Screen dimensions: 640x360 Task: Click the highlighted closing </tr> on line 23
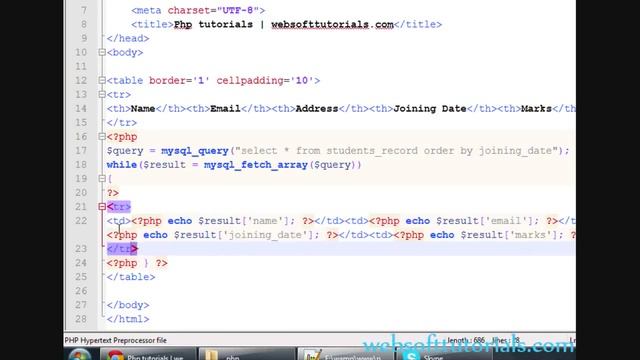122,249
